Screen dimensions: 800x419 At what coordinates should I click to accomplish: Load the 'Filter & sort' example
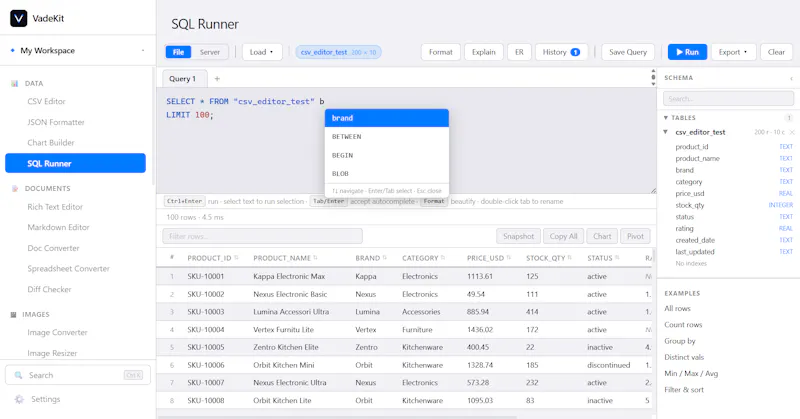684,390
